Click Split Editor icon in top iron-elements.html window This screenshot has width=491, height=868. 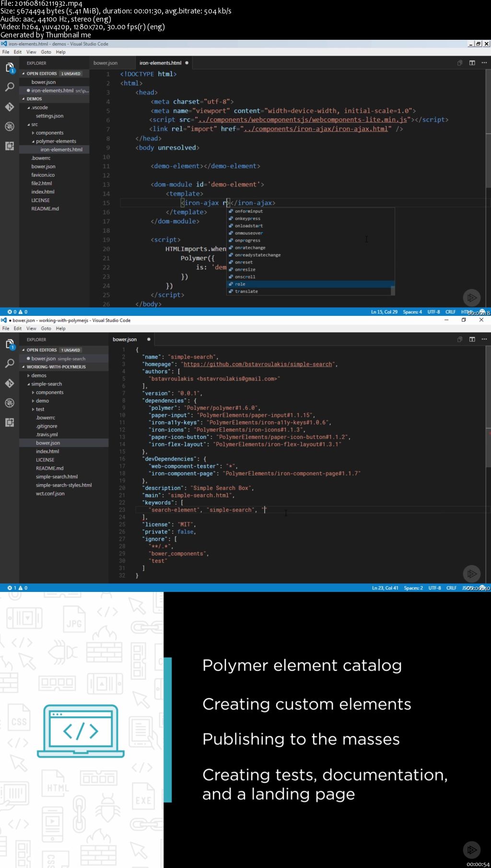click(472, 63)
